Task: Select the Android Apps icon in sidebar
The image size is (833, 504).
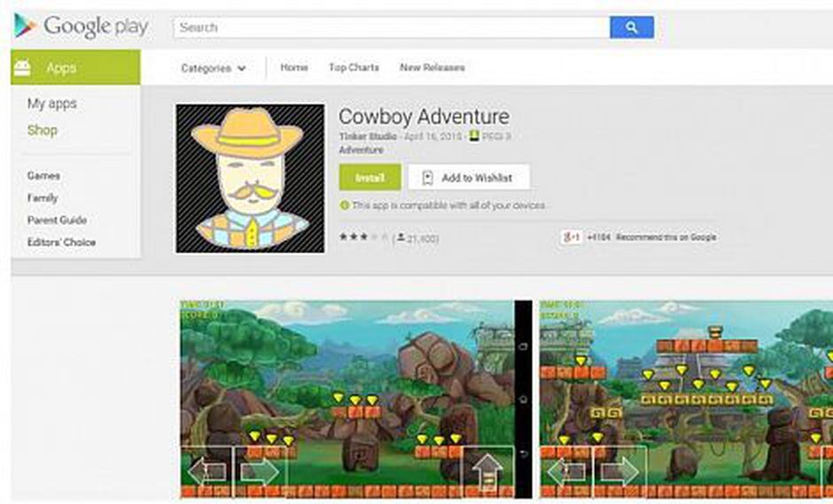Action: click(x=22, y=67)
